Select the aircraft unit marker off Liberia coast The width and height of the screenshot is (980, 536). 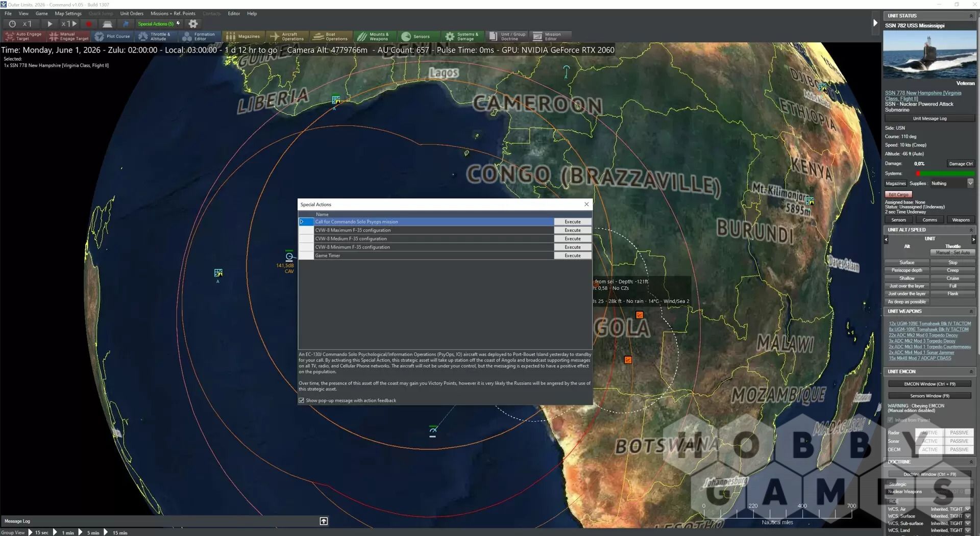click(335, 100)
